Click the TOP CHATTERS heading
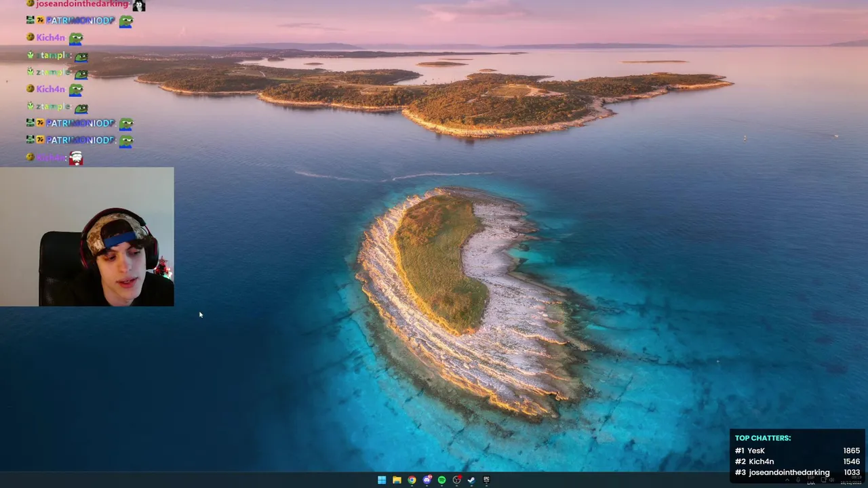This screenshot has width=868, height=488. point(763,438)
